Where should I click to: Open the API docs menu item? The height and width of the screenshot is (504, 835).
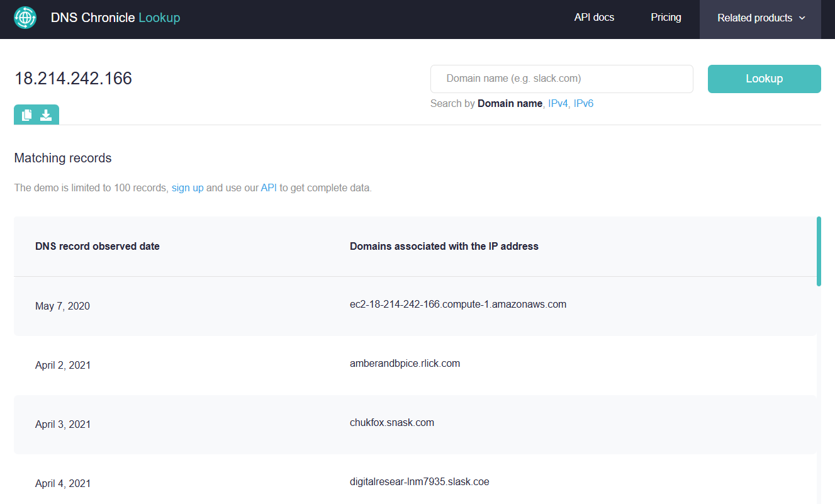pyautogui.click(x=594, y=18)
